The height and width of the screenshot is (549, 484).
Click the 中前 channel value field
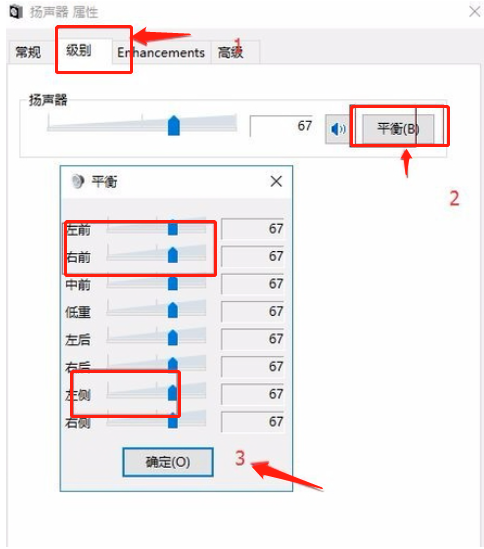253,284
